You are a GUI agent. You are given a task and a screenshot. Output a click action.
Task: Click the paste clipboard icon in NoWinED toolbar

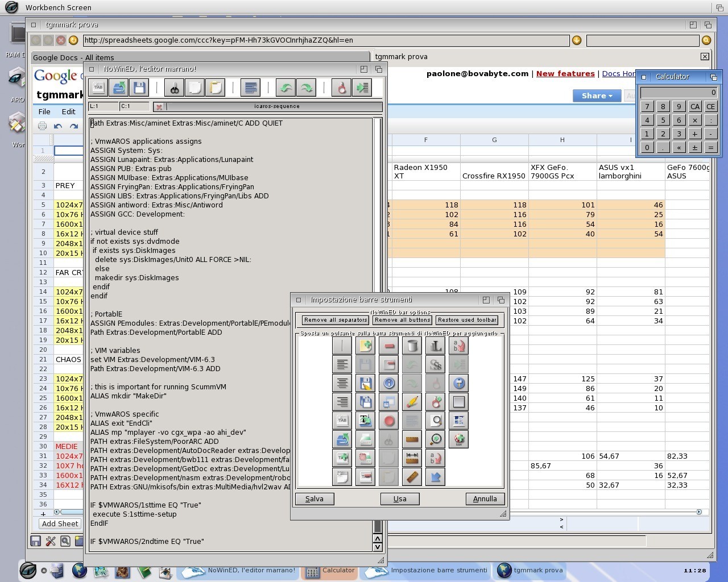pyautogui.click(x=216, y=88)
